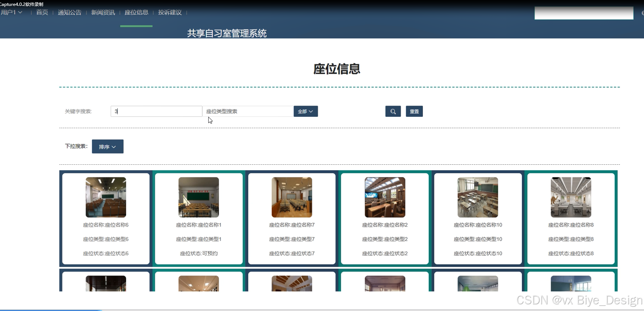Click text 座位类型:座位类型1
Viewport: 644px width, 311px height.
pos(199,239)
